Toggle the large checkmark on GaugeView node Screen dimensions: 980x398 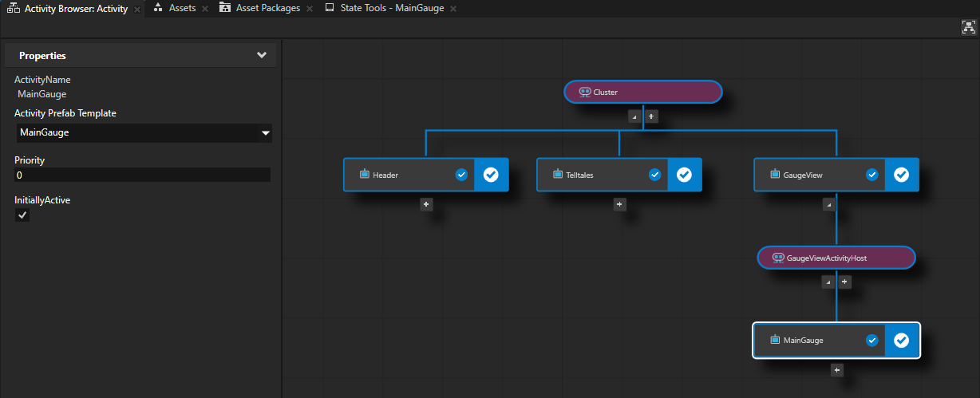coord(901,175)
